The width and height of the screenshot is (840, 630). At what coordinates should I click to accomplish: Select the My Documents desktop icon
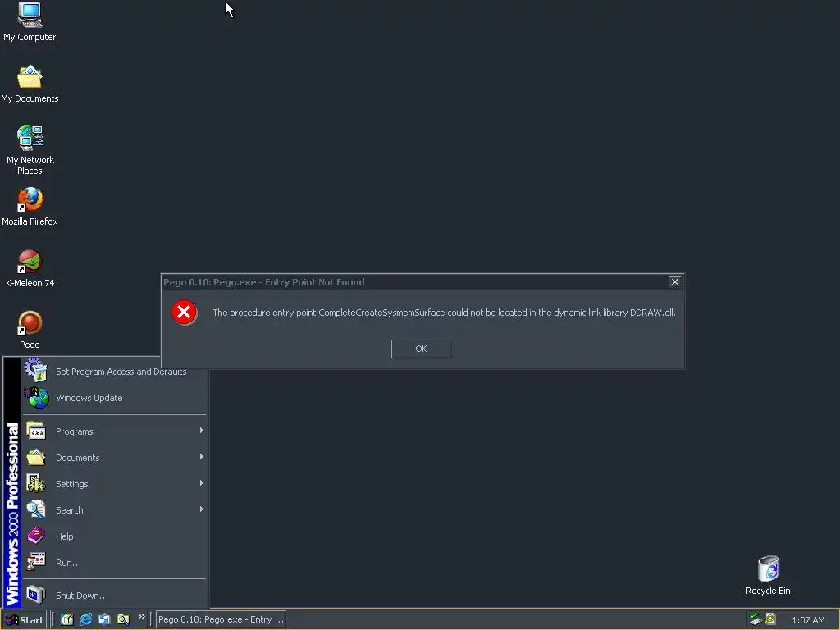coord(30,84)
